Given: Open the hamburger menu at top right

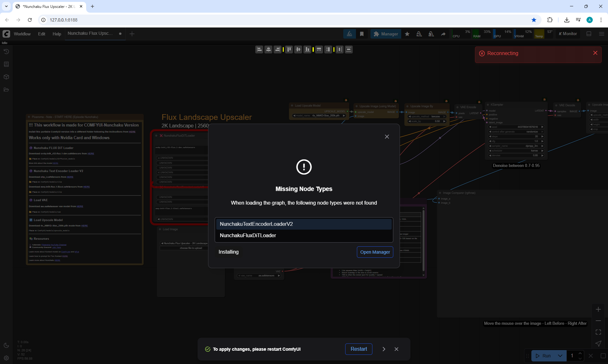Looking at the screenshot, I should (x=602, y=34).
